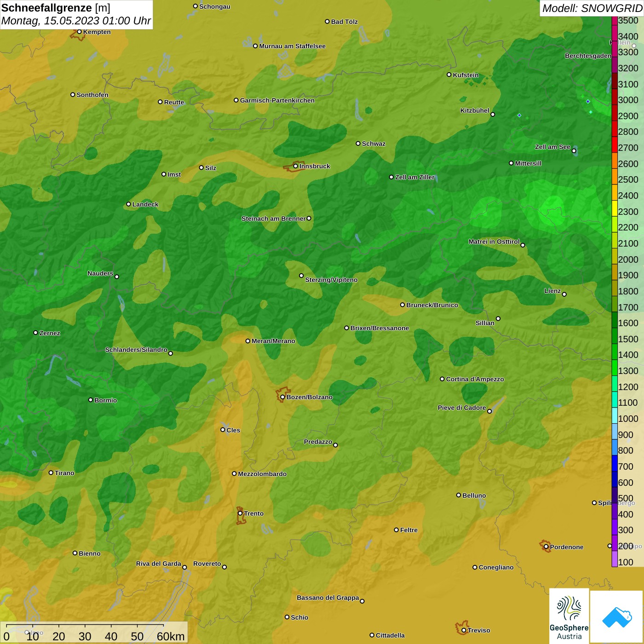Select the Cortina d'Ampezzo marker
Viewport: 644px width, 644px height.
click(x=442, y=379)
